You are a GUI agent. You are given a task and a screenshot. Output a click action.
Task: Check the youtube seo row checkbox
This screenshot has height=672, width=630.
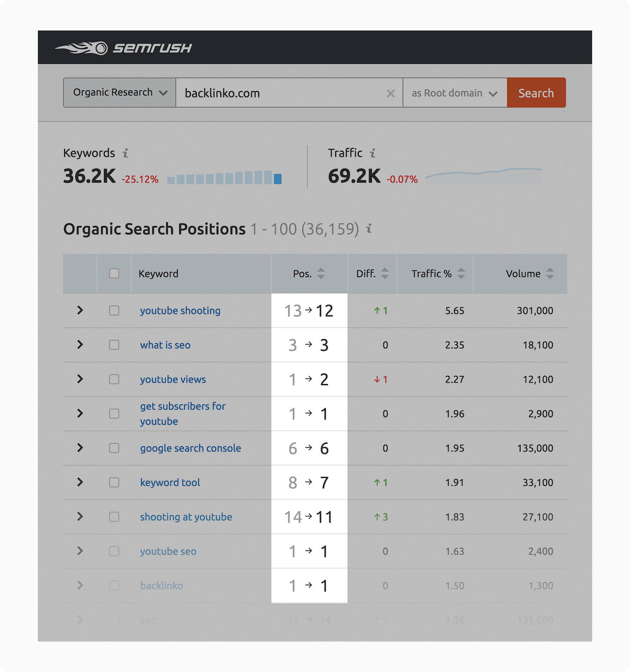(x=114, y=551)
